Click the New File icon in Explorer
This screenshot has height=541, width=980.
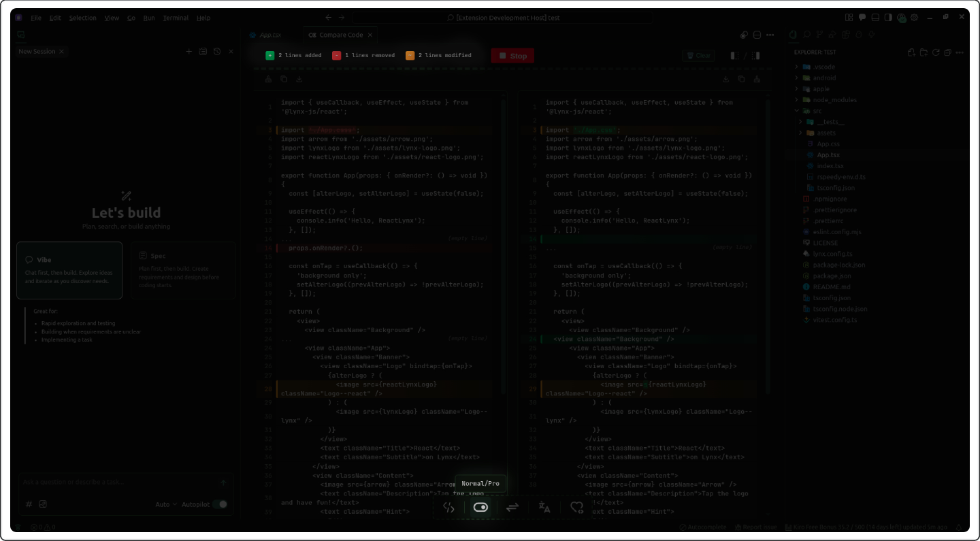(912, 52)
